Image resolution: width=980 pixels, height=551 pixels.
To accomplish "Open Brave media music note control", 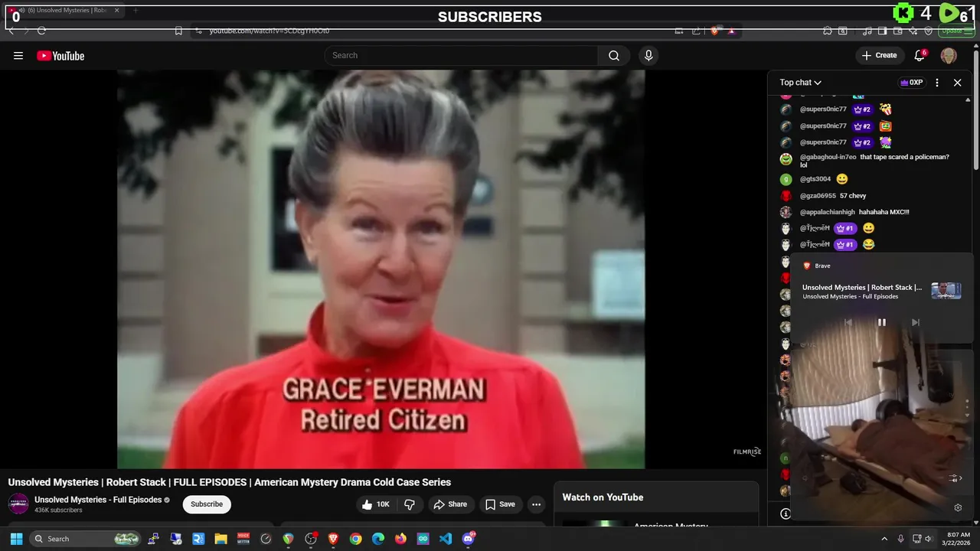I will [x=867, y=31].
